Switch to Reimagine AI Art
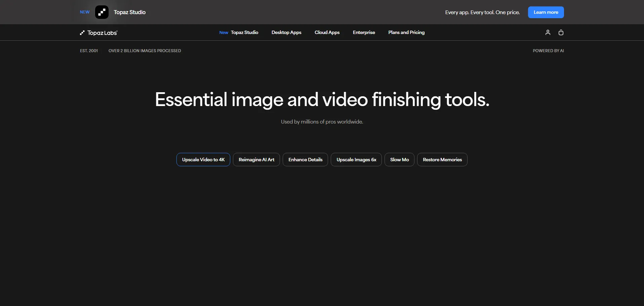The width and height of the screenshot is (644, 306). tap(256, 160)
